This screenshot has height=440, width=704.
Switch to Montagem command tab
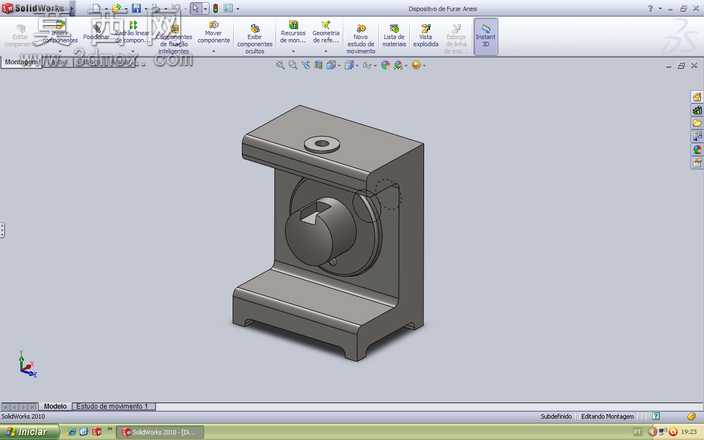(x=21, y=62)
